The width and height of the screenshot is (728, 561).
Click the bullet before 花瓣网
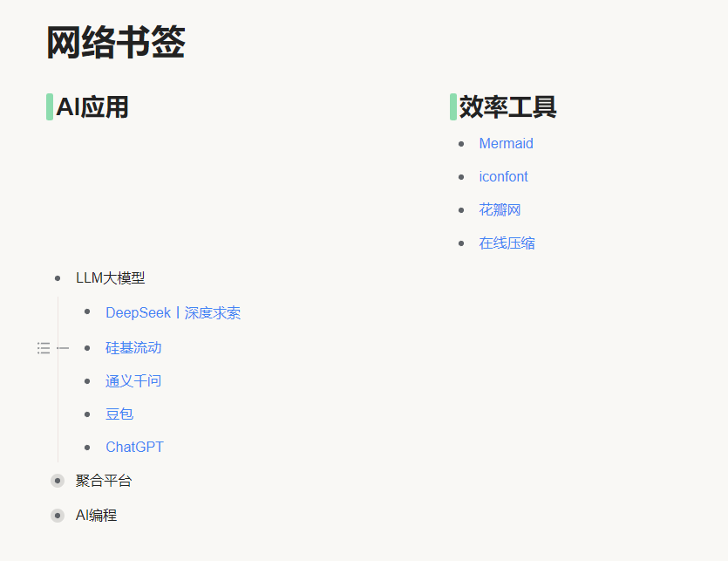[461, 210]
